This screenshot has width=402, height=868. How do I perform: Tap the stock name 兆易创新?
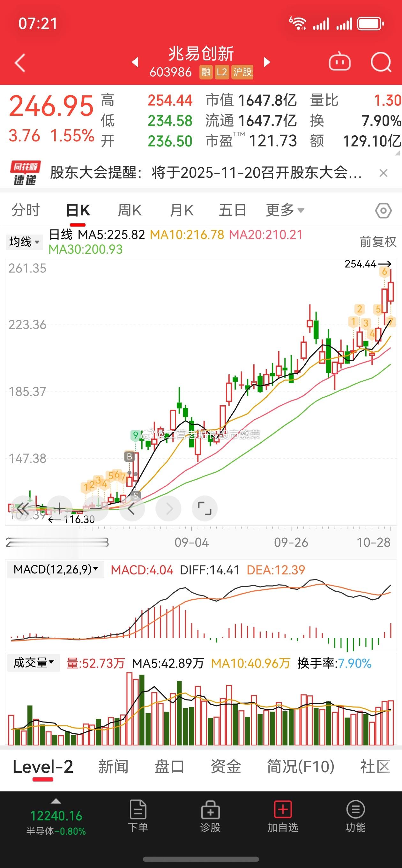[201, 54]
